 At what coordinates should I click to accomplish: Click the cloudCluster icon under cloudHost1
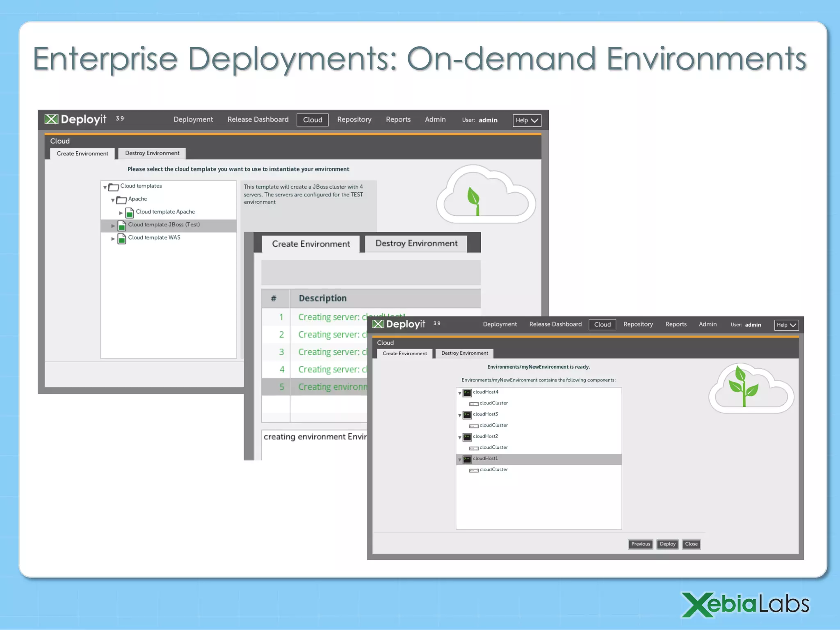474,470
